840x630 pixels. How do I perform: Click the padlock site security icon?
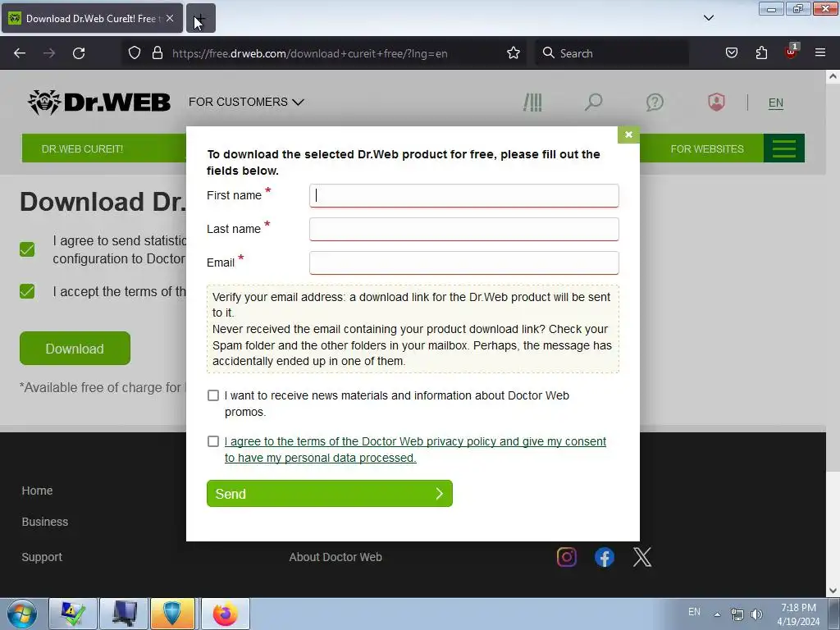click(157, 52)
